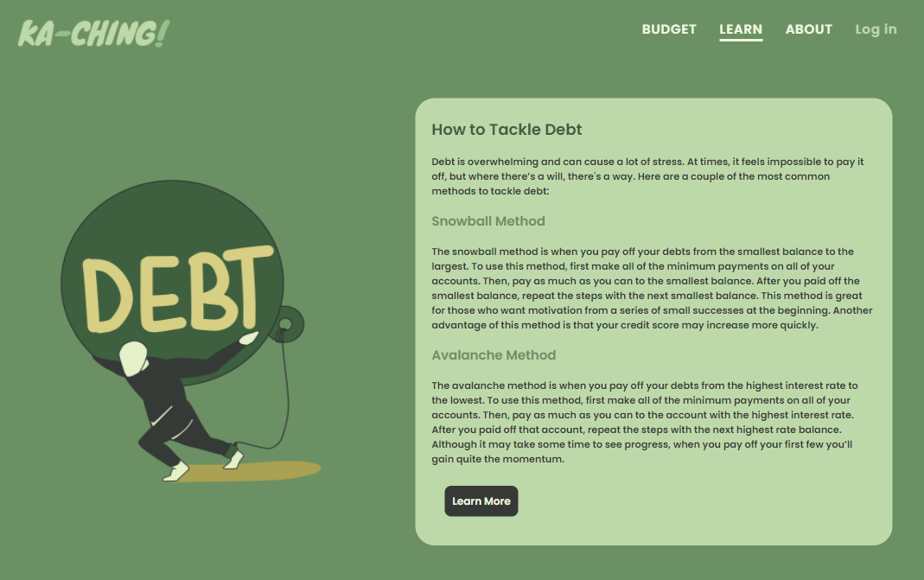The height and width of the screenshot is (580, 924).
Task: Click the snowball method description paragraph
Action: 652,288
